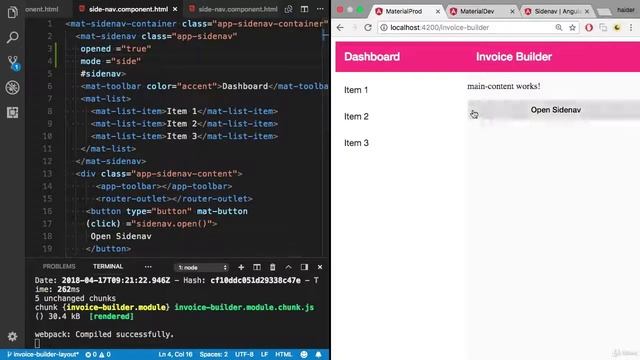Click the invoice-builder-layout branch in status bar

point(42,354)
